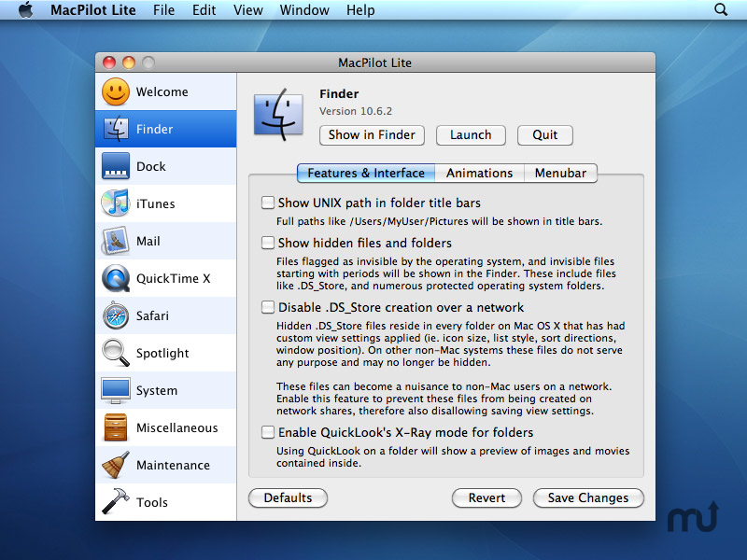Choose the iTunes CD icon
The height and width of the screenshot is (560, 747).
[115, 203]
